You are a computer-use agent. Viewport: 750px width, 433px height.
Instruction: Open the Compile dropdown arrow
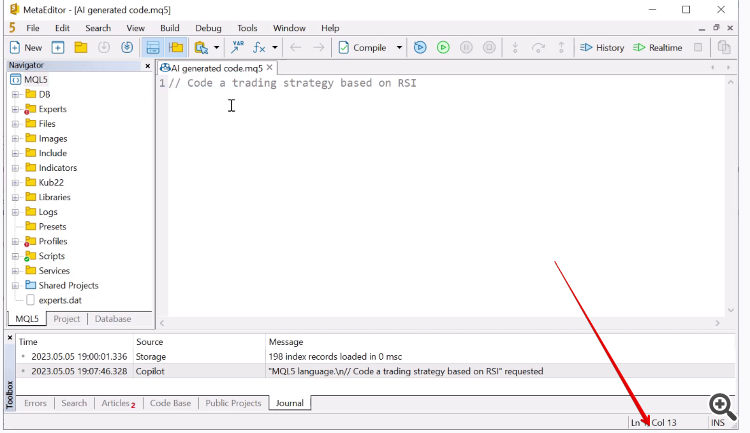click(399, 47)
